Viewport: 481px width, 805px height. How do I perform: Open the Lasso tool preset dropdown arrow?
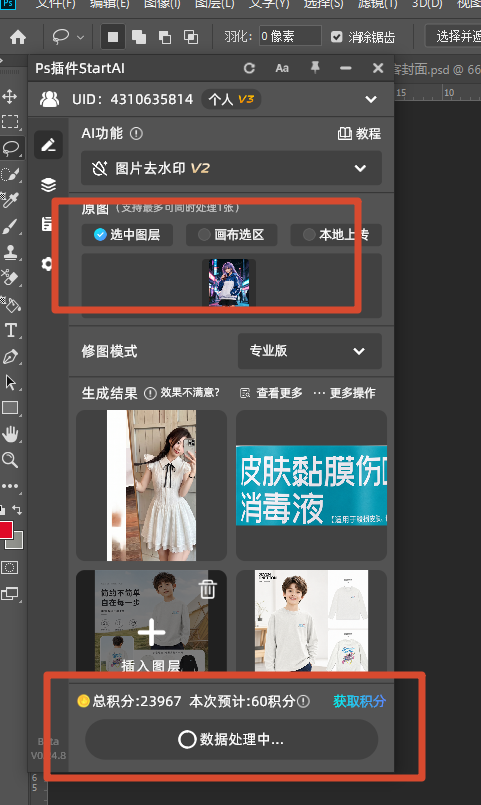click(x=81, y=37)
